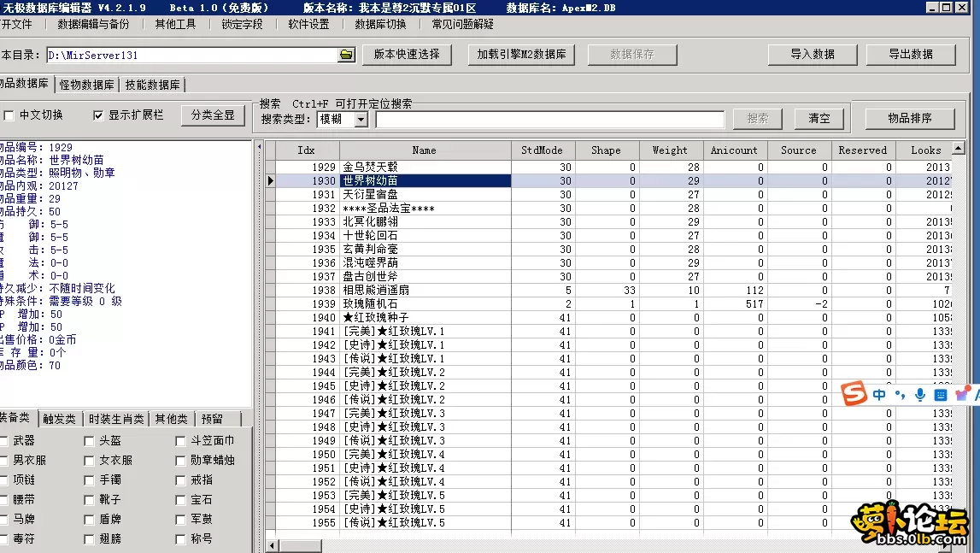
Task: Click the Sogou punctuation mode icon
Action: click(x=900, y=395)
